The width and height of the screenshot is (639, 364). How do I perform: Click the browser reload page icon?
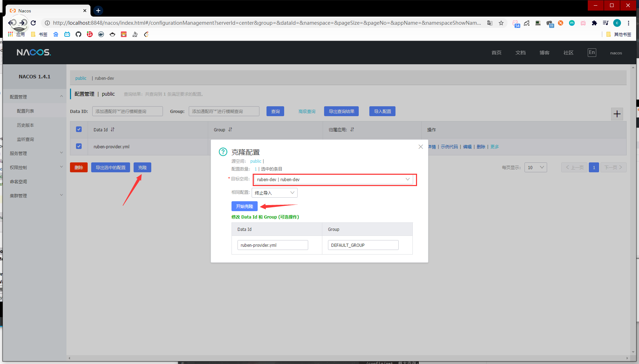point(33,23)
